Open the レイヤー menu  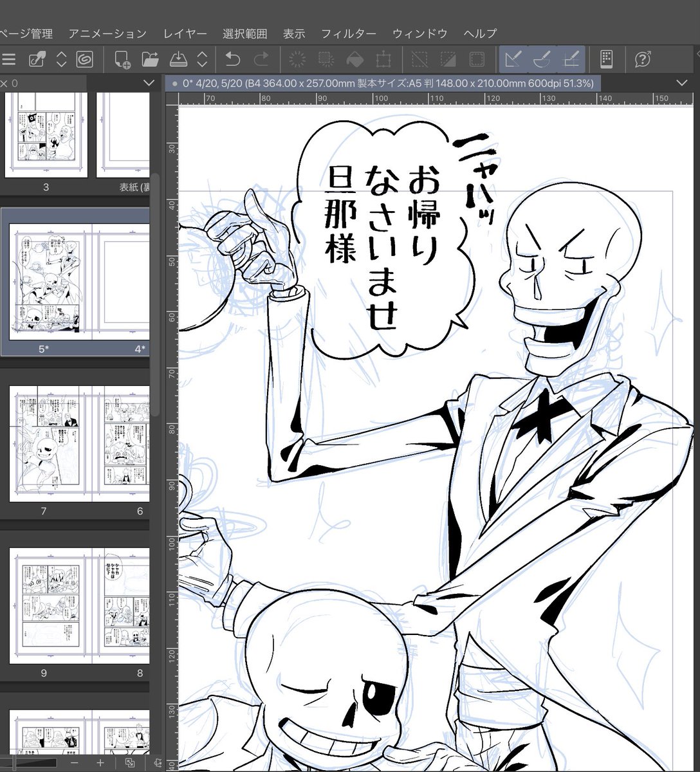[x=185, y=34]
